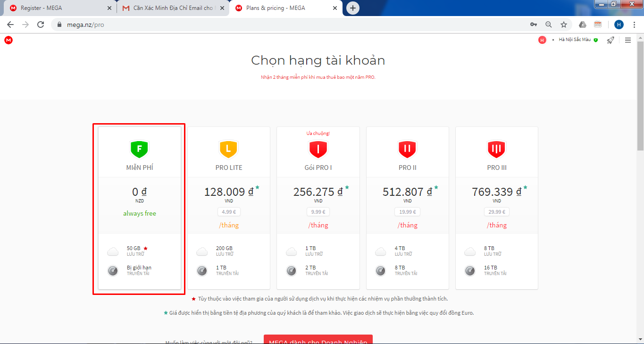This screenshot has height=344, width=644.
Task: Open the Chrome zoom magnifier icon
Action: click(548, 25)
